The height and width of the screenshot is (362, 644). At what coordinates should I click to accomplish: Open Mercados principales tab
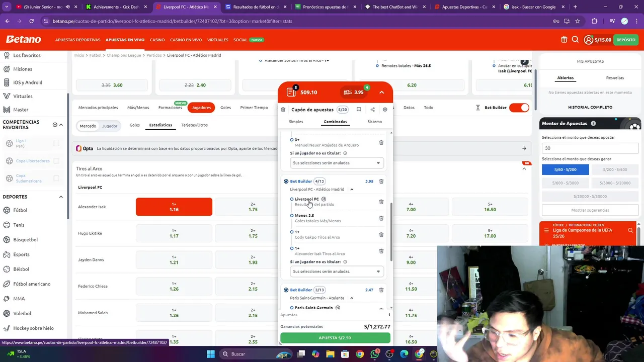pos(98,108)
